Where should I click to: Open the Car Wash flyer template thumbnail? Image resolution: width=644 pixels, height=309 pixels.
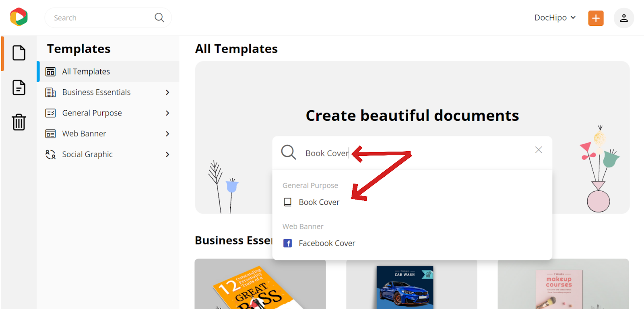pos(412,284)
